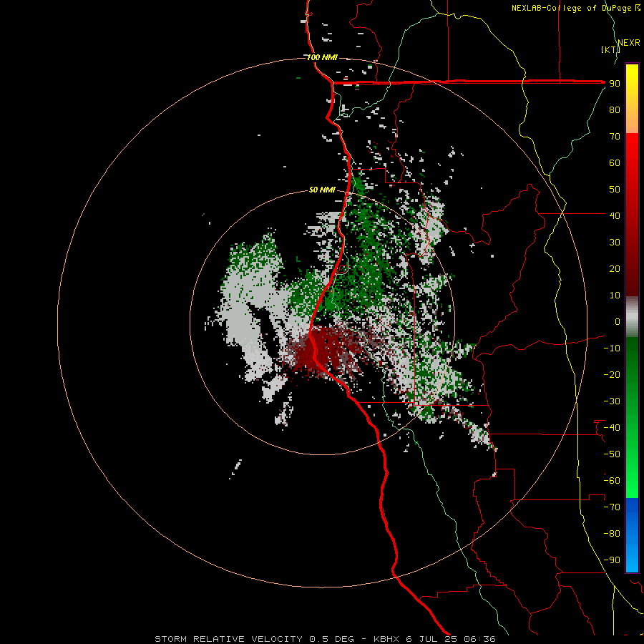This screenshot has height=644, width=644.
Task: Select the 30 value on velocity scale
Action: point(615,243)
